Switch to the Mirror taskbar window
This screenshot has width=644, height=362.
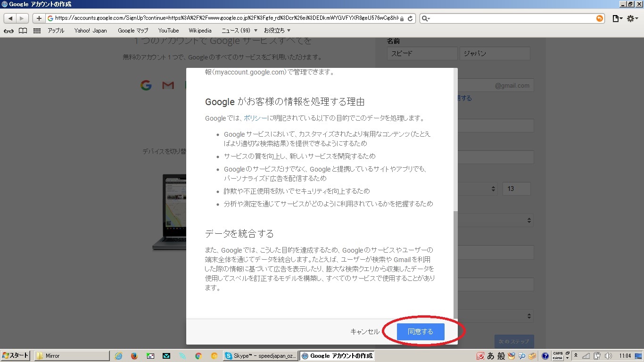click(72, 356)
